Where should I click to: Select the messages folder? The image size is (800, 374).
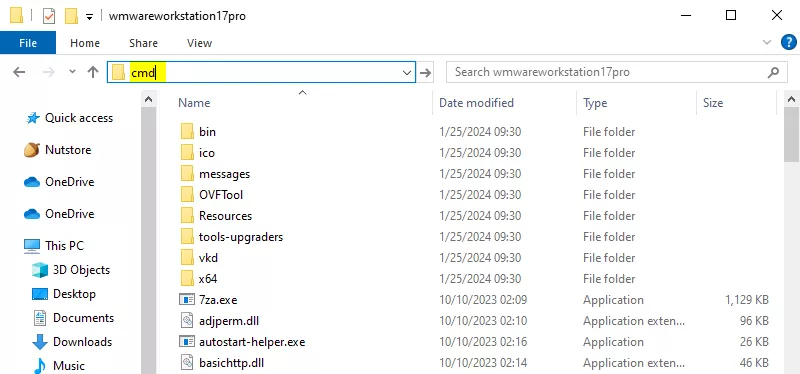pyautogui.click(x=224, y=174)
